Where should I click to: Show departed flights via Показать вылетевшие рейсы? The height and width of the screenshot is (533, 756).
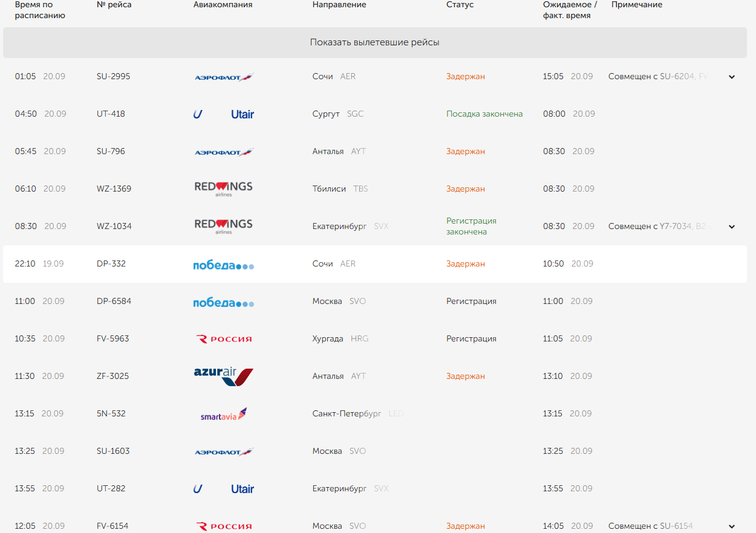[x=375, y=43]
